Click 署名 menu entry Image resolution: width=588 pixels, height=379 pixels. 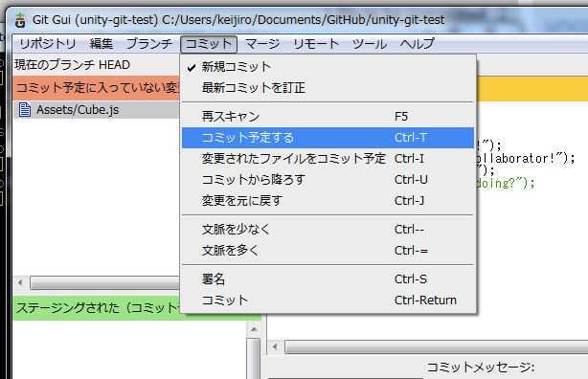click(x=328, y=279)
